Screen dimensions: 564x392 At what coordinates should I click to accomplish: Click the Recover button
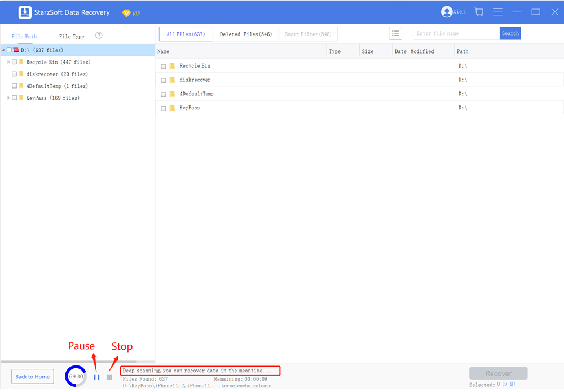(498, 373)
